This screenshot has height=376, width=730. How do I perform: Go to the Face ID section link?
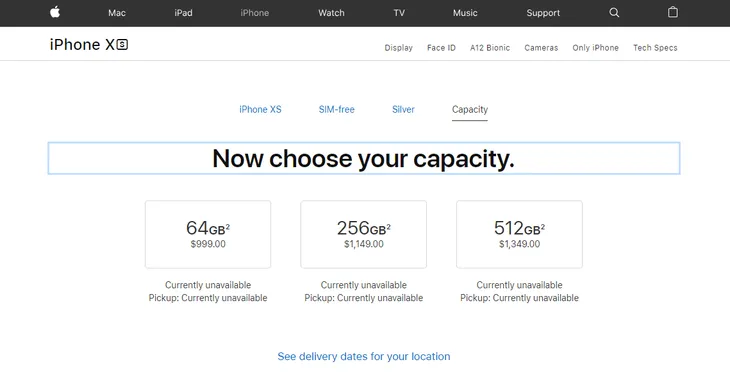(x=441, y=48)
